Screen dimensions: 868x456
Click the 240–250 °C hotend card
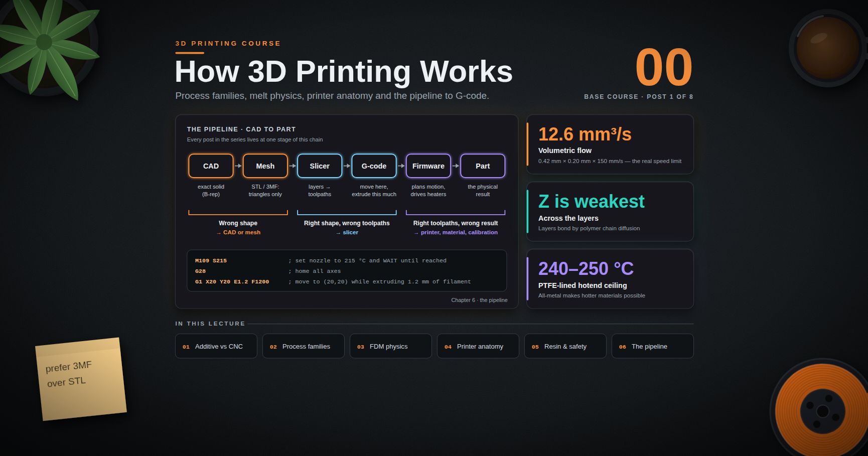[x=610, y=279]
